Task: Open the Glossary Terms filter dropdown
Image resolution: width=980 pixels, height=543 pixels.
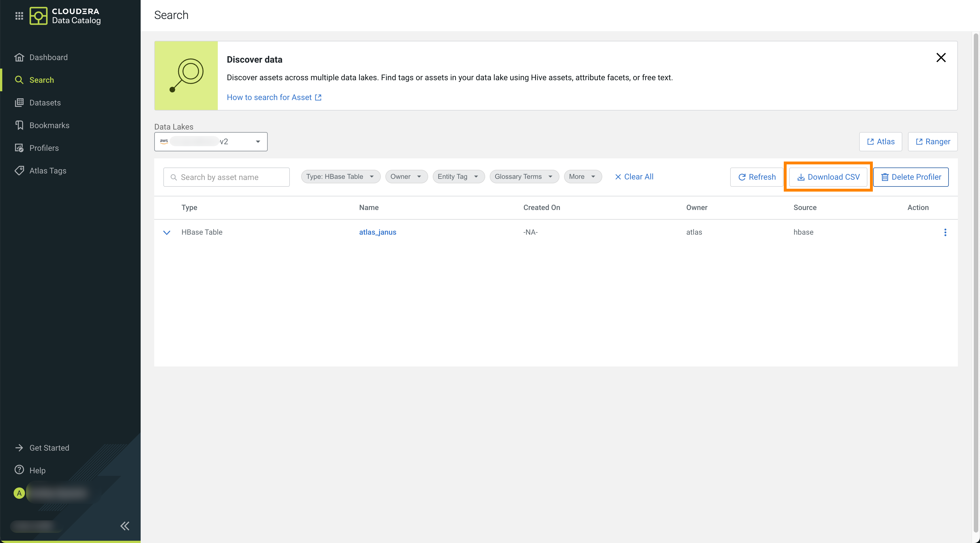Action: [524, 177]
